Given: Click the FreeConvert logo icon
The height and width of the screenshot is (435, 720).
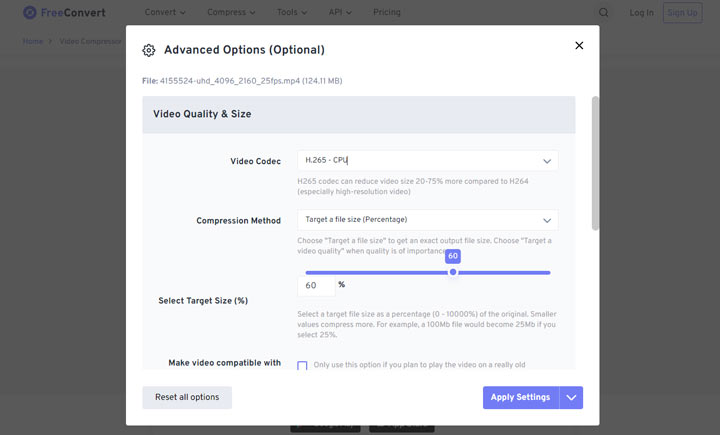Looking at the screenshot, I should click(30, 13).
